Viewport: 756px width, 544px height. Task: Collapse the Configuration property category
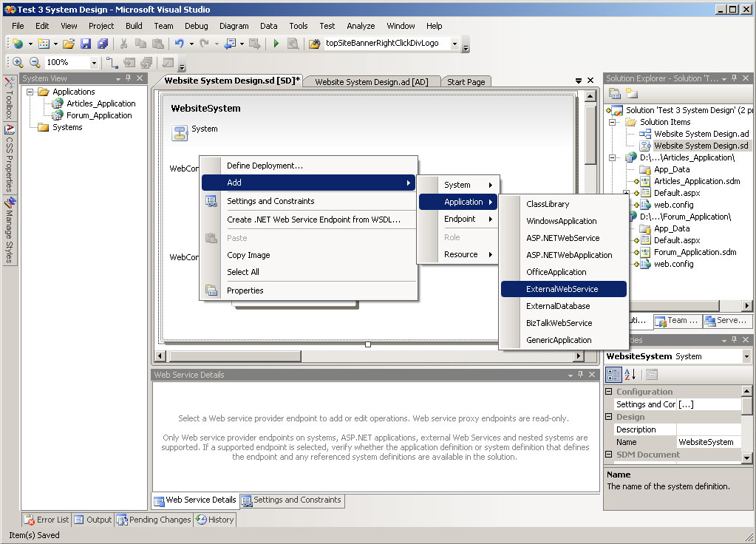[608, 392]
